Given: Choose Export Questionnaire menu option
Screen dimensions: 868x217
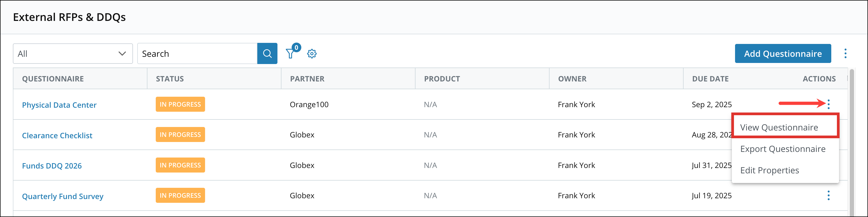Looking at the screenshot, I should coord(783,149).
